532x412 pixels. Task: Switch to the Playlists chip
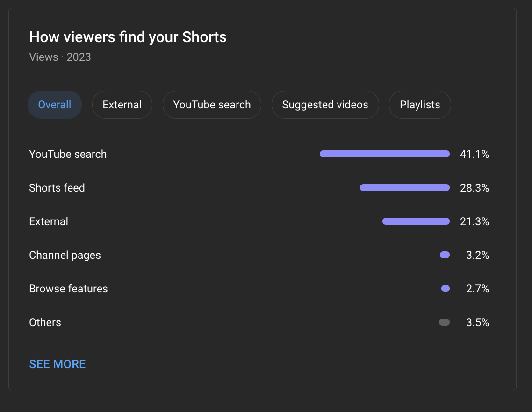[x=420, y=105]
